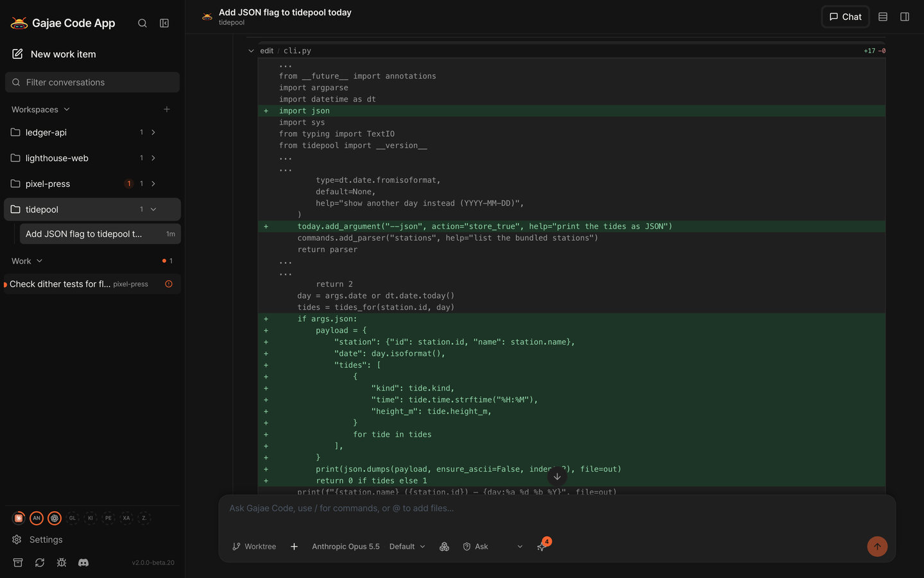Expand the pixel-press workspace

pos(153,184)
